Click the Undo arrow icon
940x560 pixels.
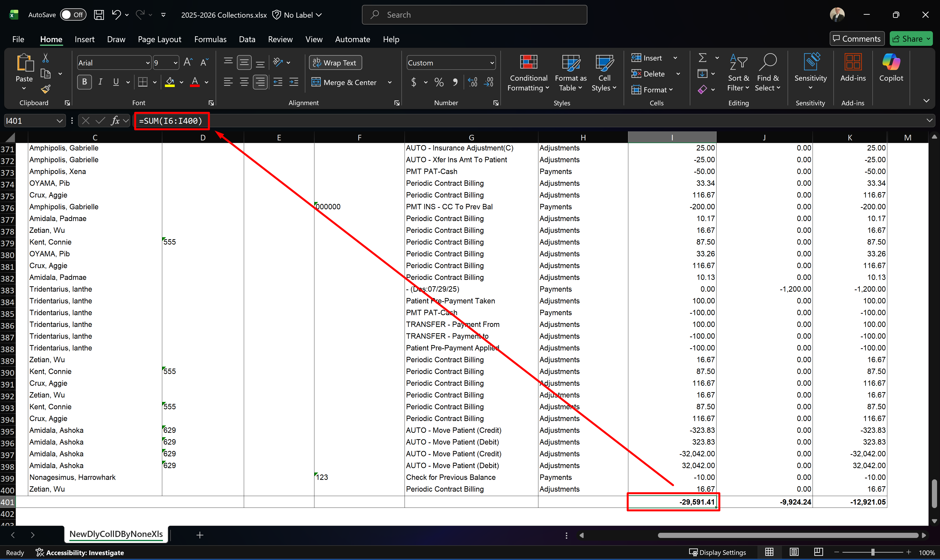(116, 15)
